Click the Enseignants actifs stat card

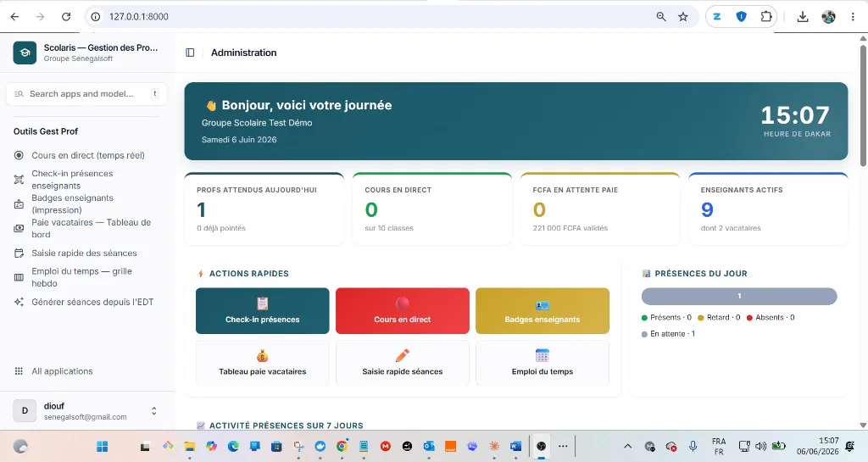tap(768, 209)
